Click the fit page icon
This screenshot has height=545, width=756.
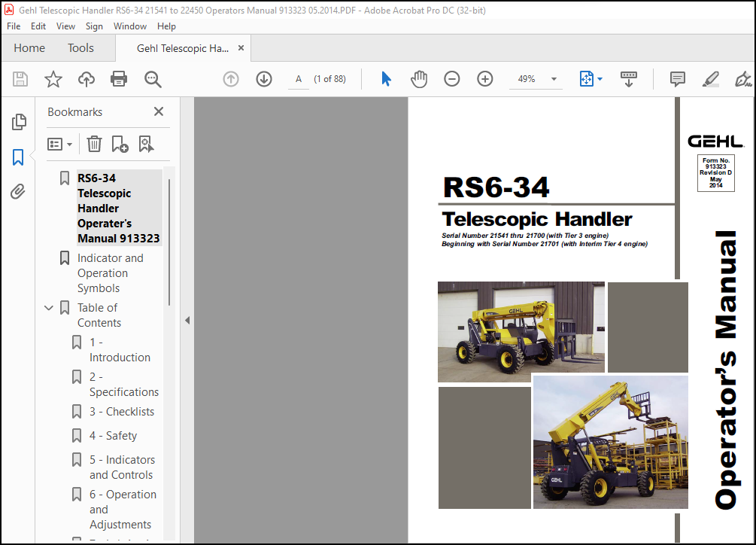tap(586, 79)
